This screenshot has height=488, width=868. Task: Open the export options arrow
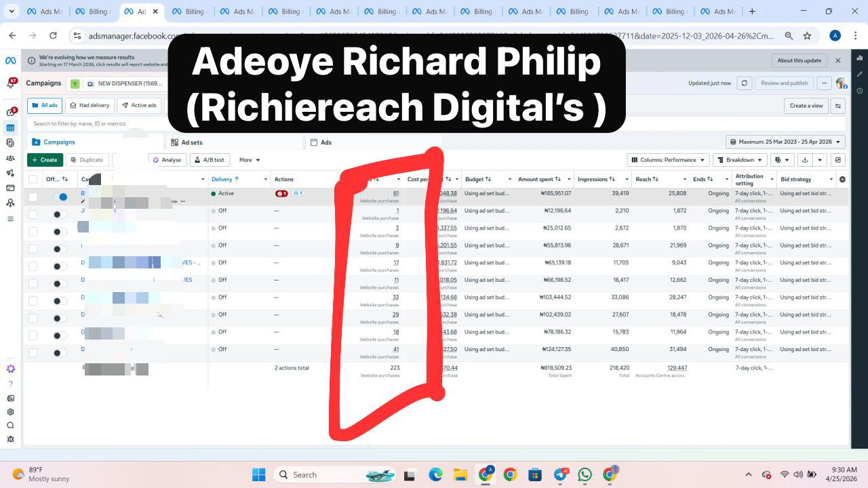point(820,160)
